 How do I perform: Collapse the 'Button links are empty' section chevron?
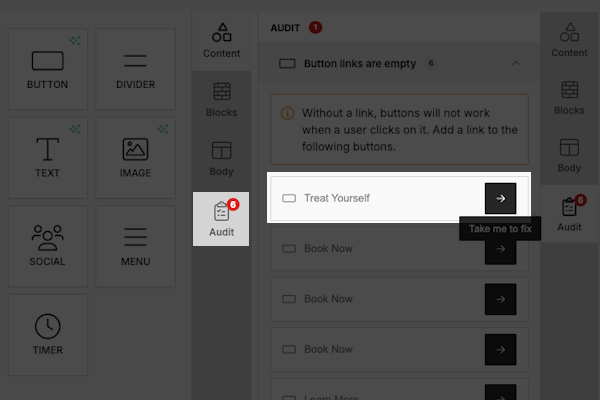516,63
